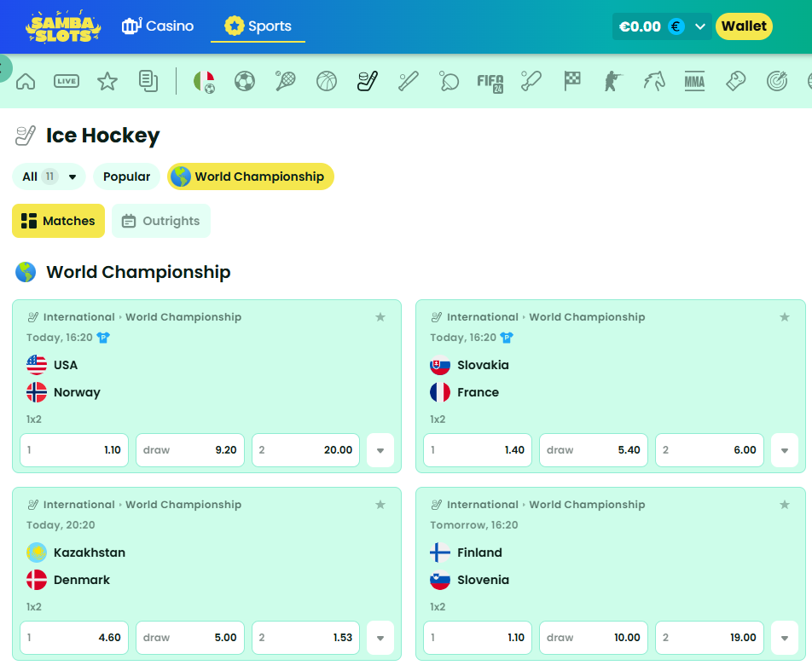Select the Baseball bat icon
This screenshot has height=671, width=812.
coord(408,81)
